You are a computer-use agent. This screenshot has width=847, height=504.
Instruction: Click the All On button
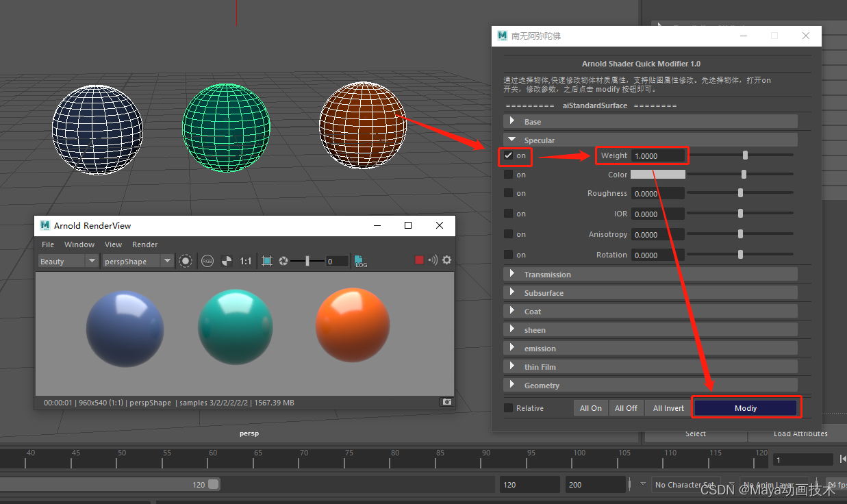tap(590, 408)
